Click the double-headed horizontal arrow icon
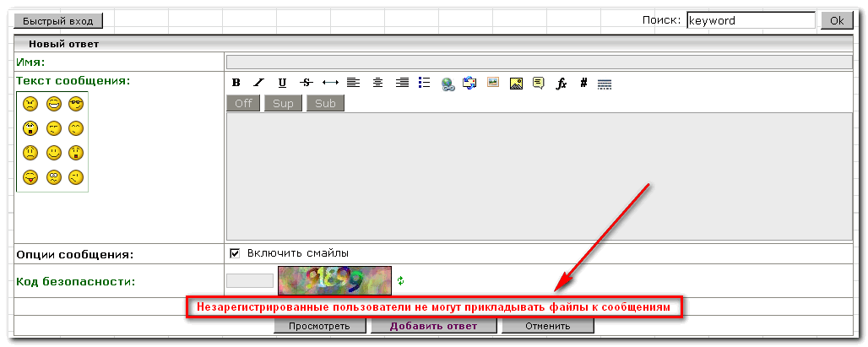 [x=330, y=83]
